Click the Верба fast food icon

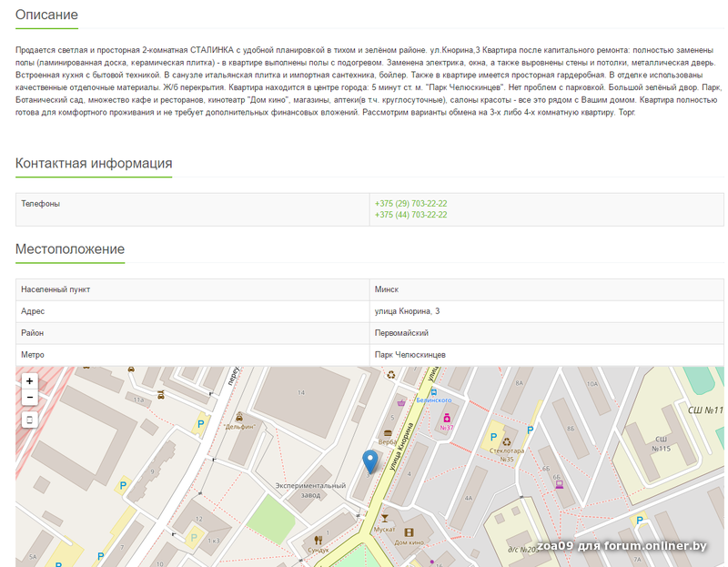(x=388, y=433)
